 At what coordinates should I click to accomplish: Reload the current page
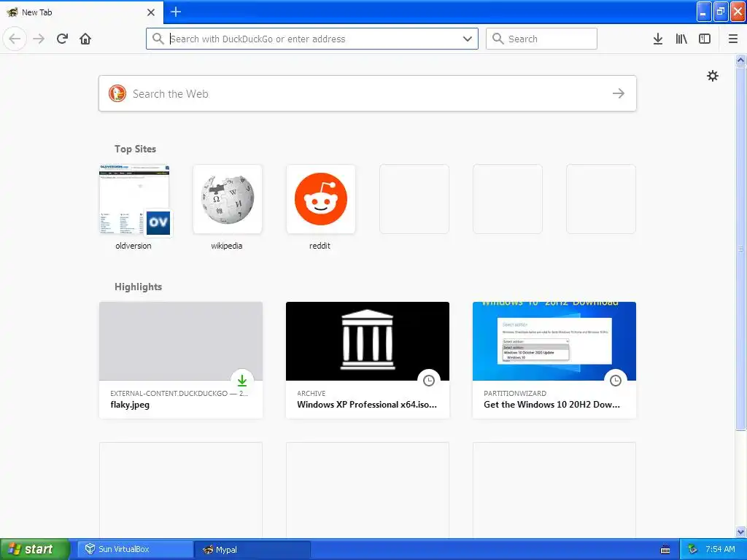(x=63, y=39)
